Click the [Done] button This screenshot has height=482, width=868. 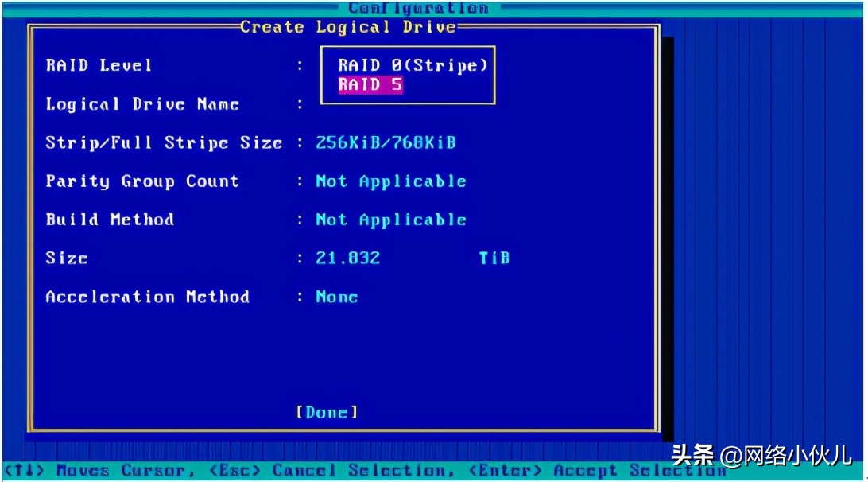[x=327, y=412]
